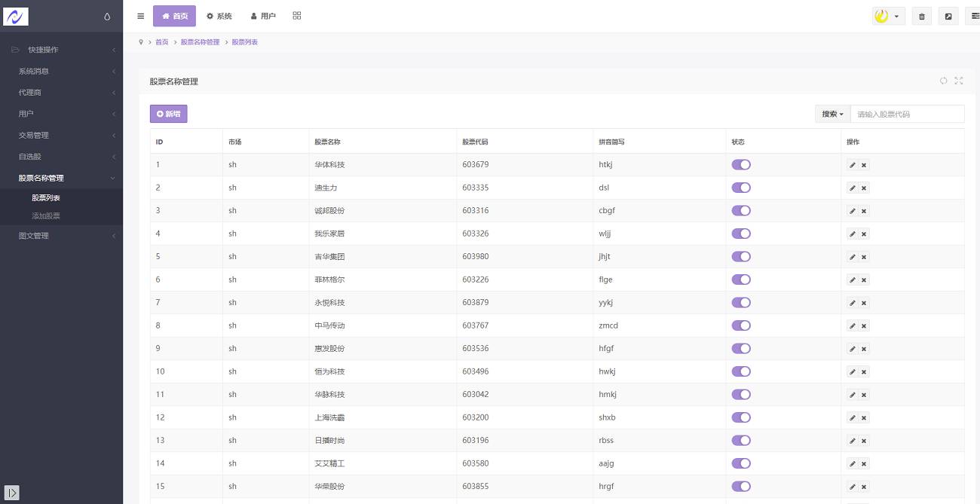The image size is (980, 504).
Task: Toggle status switch for 诚邦股份
Action: (x=741, y=211)
